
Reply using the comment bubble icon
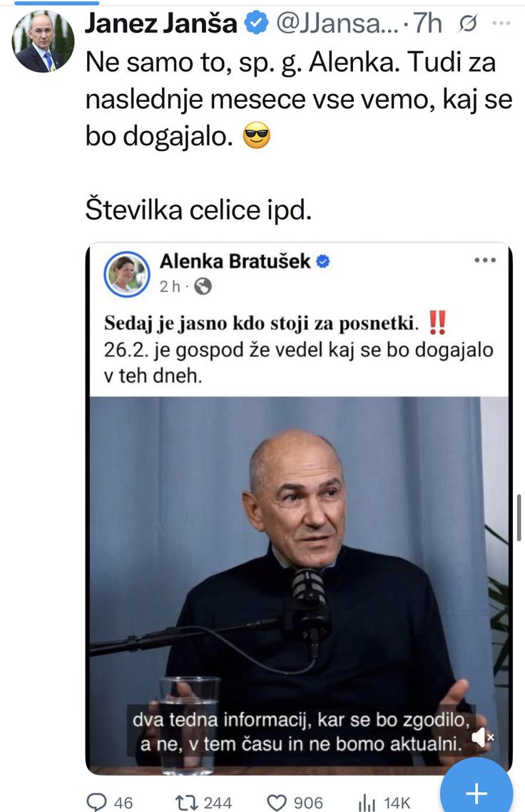click(x=96, y=802)
